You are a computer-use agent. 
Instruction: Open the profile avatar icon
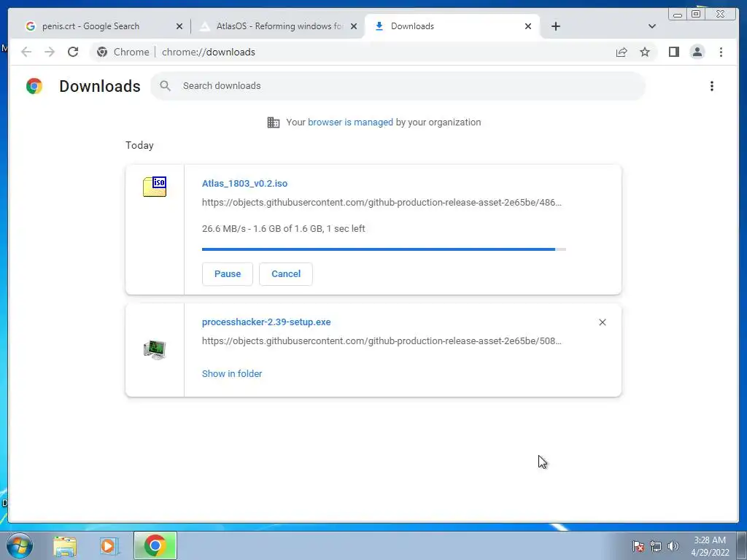pyautogui.click(x=697, y=52)
